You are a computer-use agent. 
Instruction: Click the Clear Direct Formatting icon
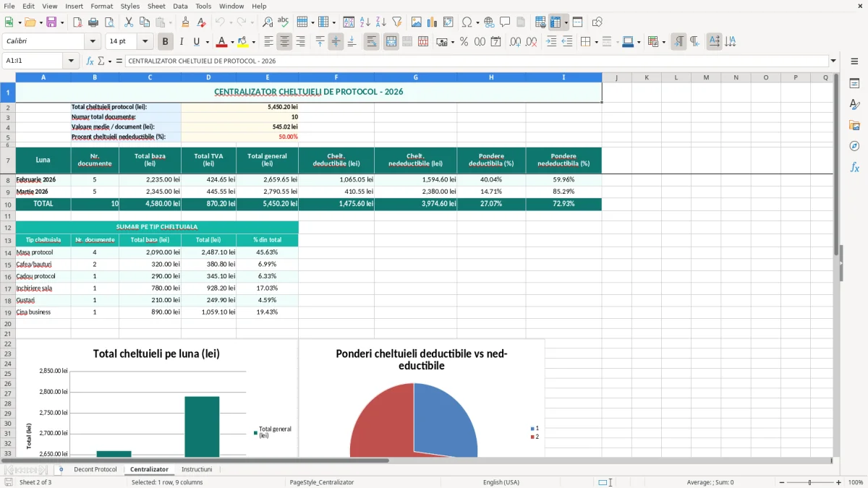pos(201,22)
